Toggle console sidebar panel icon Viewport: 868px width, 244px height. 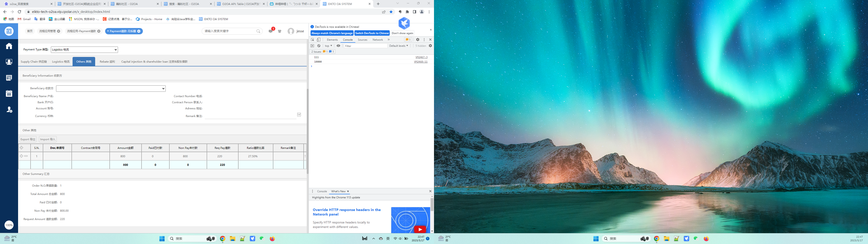[312, 46]
